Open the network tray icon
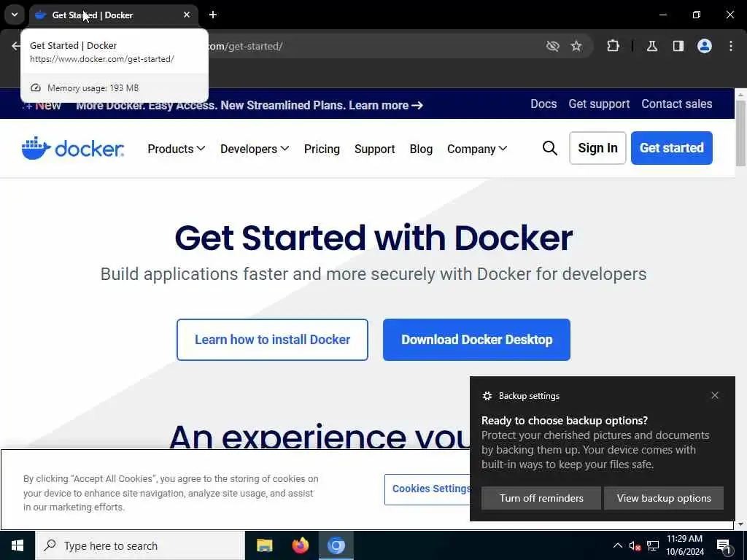The height and width of the screenshot is (560, 747). [x=653, y=545]
